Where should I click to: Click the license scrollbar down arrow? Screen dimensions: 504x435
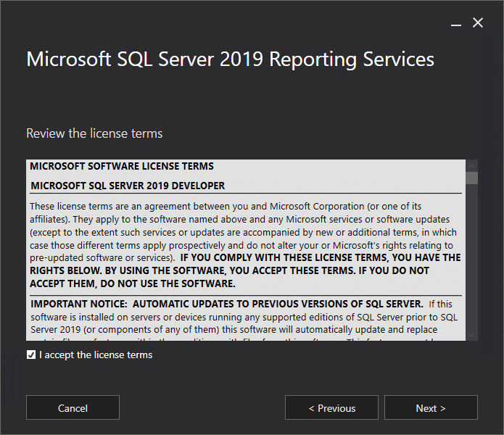pos(472,335)
